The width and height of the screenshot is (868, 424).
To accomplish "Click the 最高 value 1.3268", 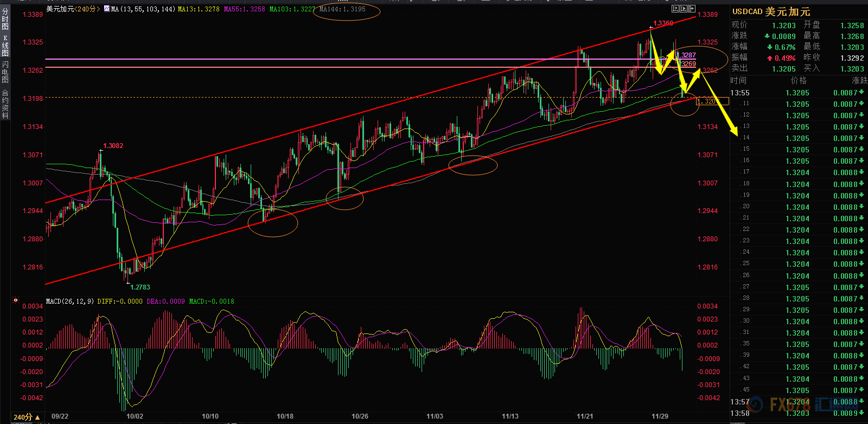I will (x=852, y=36).
